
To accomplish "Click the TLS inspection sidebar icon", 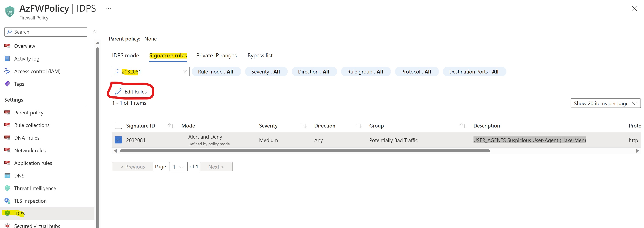I will click(7, 201).
